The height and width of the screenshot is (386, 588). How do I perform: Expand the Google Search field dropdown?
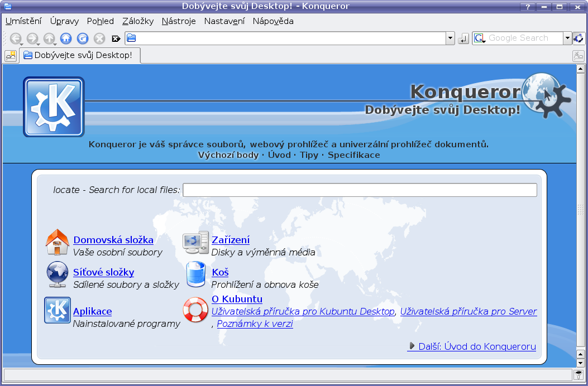567,38
